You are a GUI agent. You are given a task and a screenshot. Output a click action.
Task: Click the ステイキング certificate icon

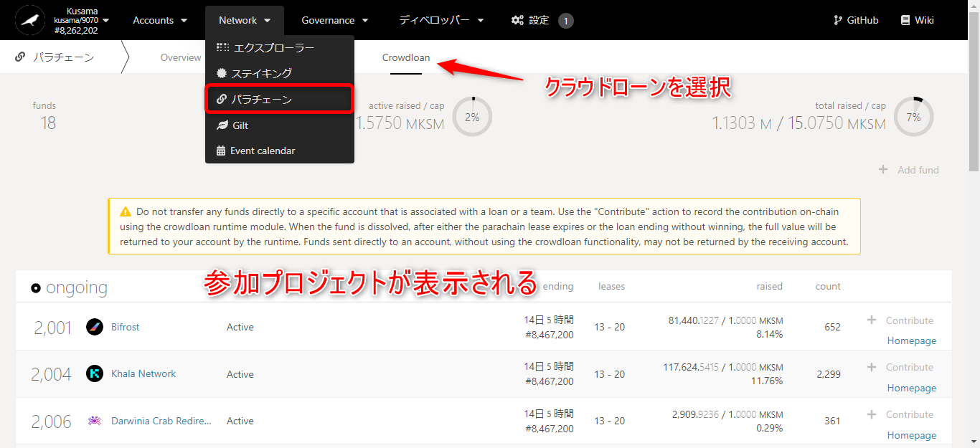(222, 73)
